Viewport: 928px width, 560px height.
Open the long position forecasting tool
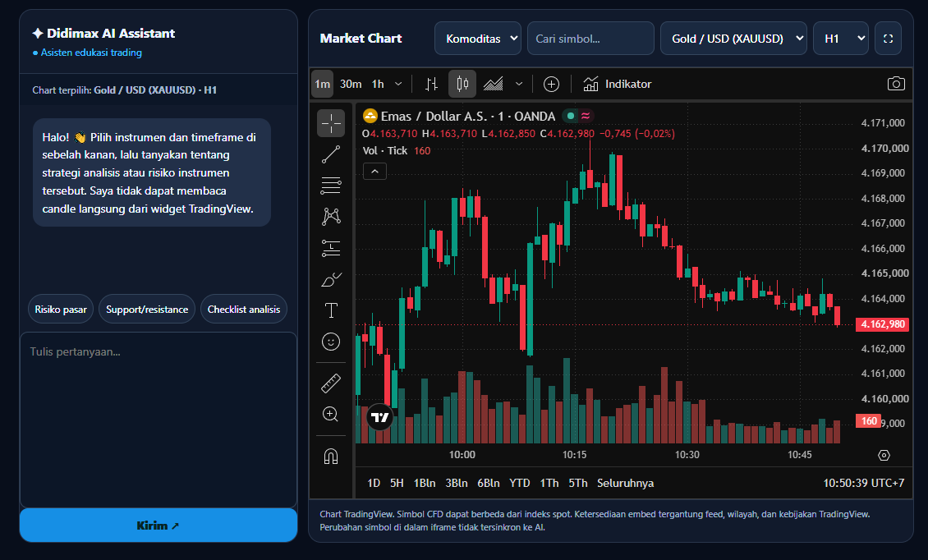pos(331,248)
